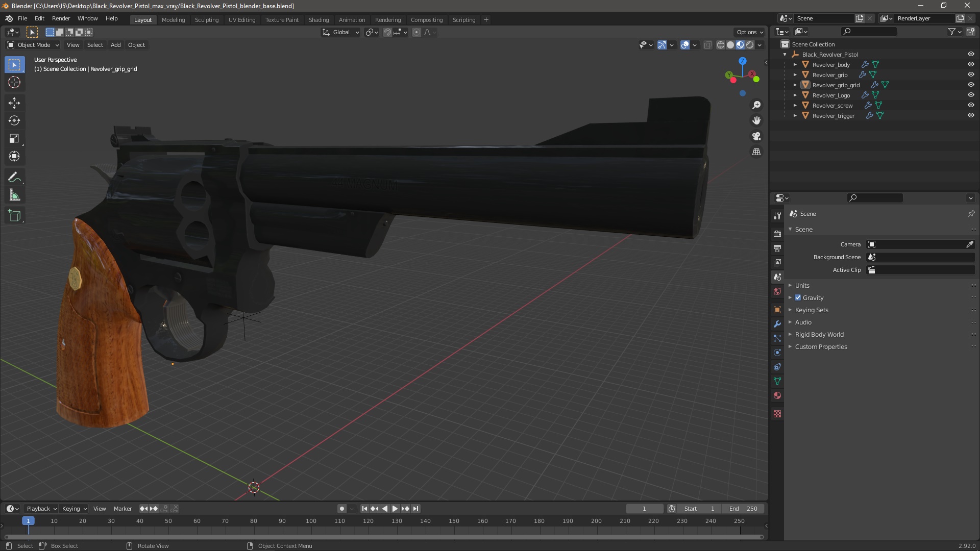Open Particle properties tab icon
This screenshot has height=551, width=980.
[x=777, y=338]
